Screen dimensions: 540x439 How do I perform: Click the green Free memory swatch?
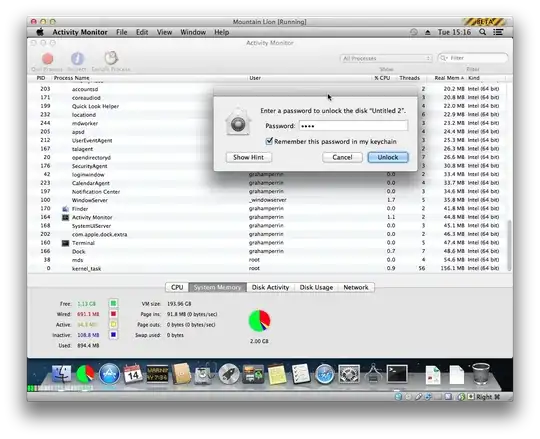coord(113,303)
